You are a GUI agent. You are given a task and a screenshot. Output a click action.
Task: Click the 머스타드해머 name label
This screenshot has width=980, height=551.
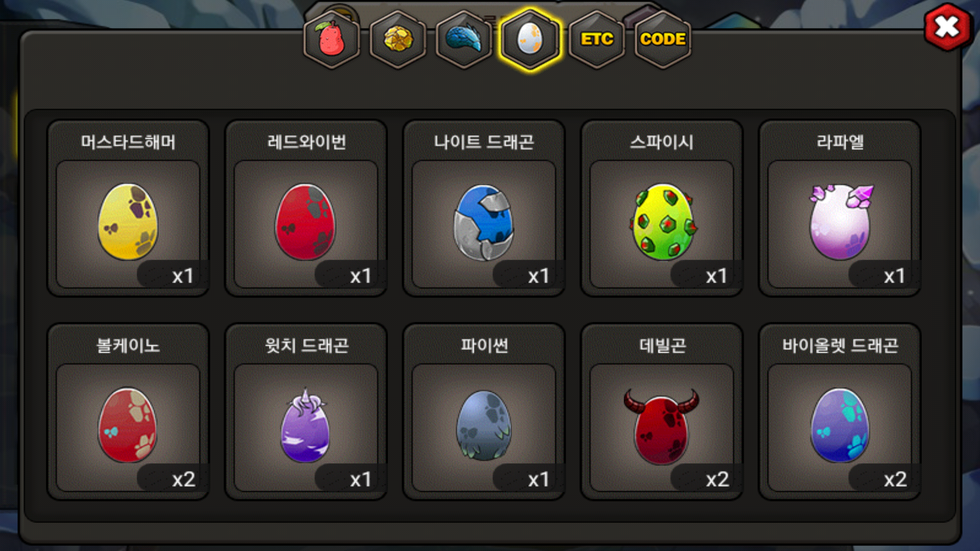pyautogui.click(x=128, y=142)
